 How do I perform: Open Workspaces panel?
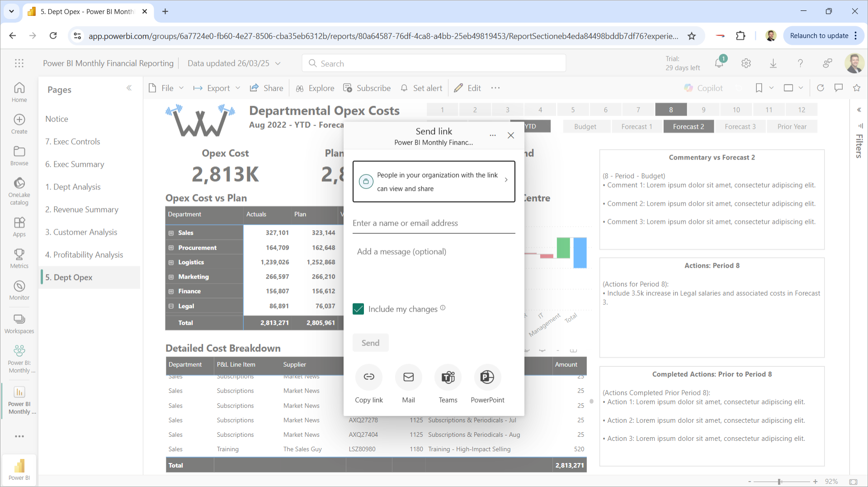pyautogui.click(x=19, y=323)
